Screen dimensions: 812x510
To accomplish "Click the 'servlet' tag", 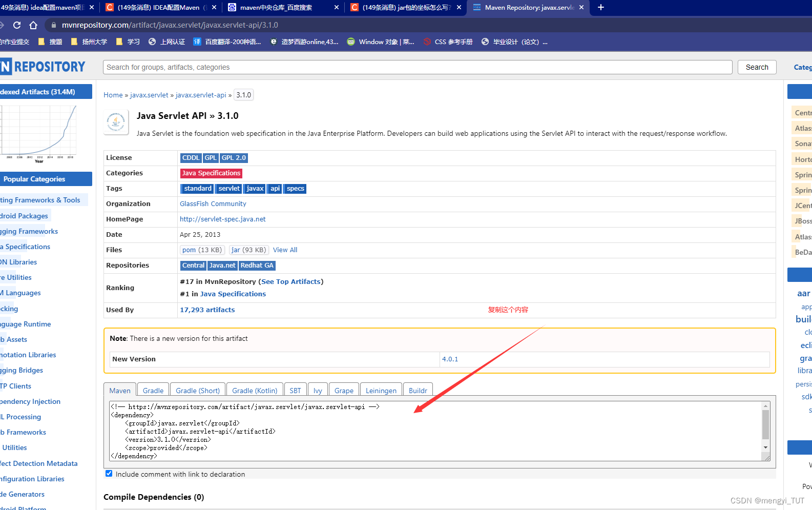I will tap(228, 189).
